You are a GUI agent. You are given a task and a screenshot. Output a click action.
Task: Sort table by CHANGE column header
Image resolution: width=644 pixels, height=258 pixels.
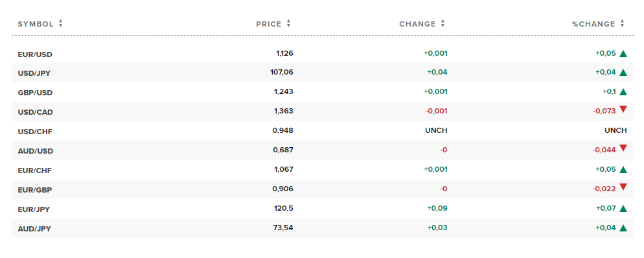click(x=417, y=24)
